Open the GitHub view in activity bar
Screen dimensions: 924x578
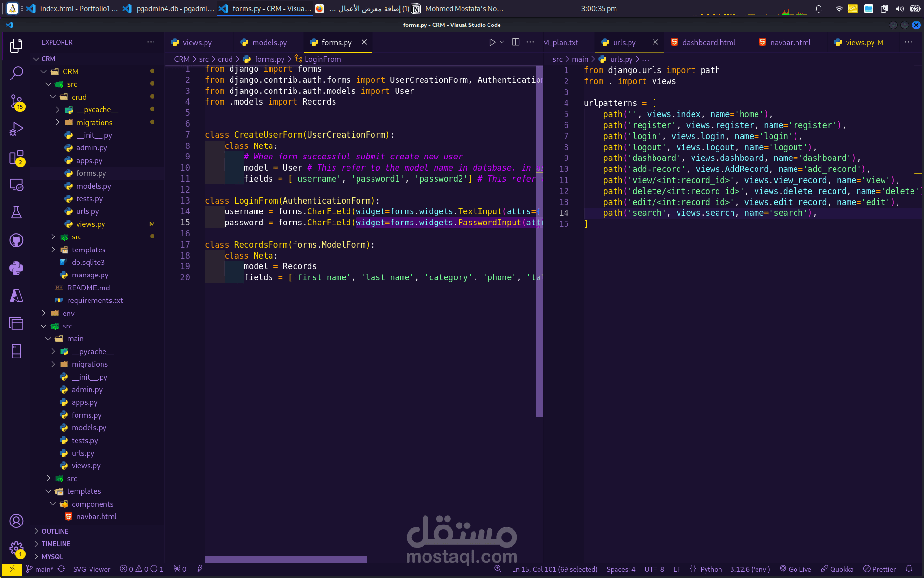pyautogui.click(x=16, y=240)
